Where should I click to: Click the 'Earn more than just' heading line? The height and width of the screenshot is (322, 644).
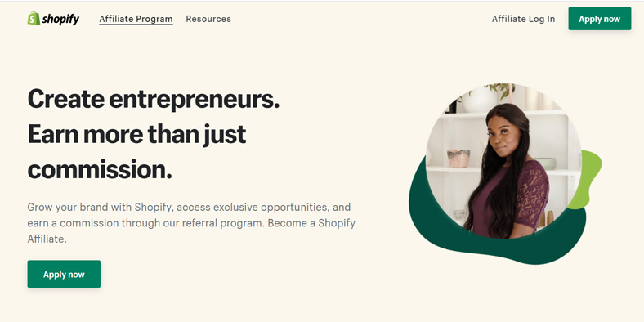136,135
